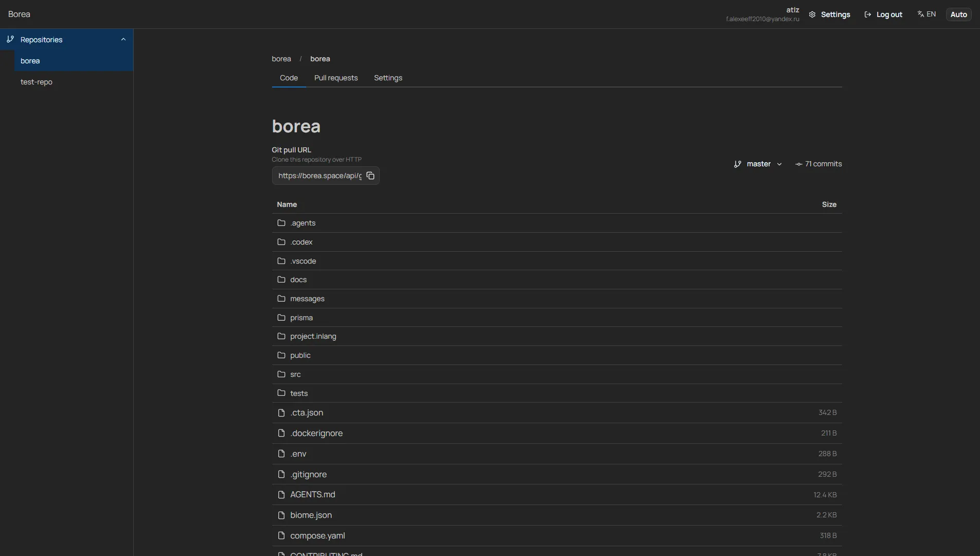The image size is (980, 556).
Task: Collapse the Repositories sidebar section
Action: [x=123, y=39]
